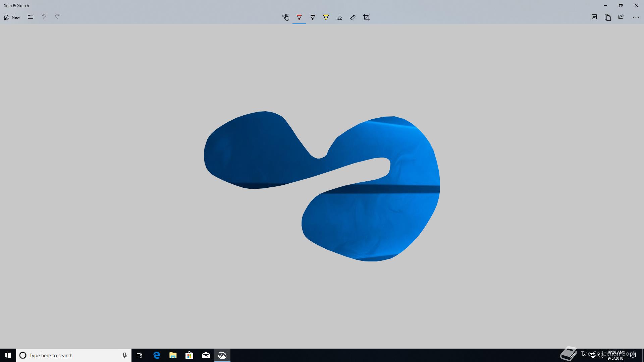Redo the last action
This screenshot has width=644, height=362.
57,17
